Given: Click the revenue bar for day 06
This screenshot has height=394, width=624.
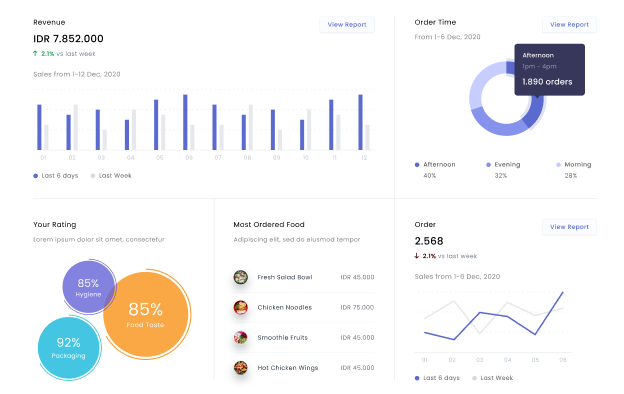Looking at the screenshot, I should tap(185, 122).
